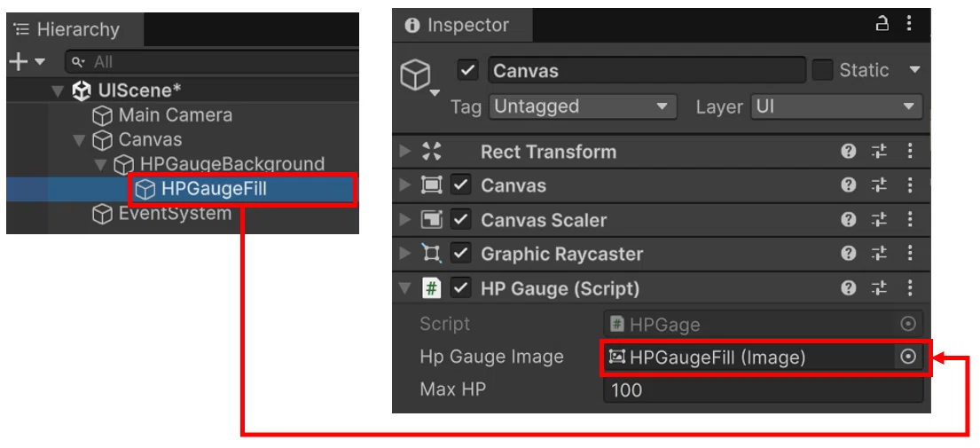
Task: Click the Inspector lock icon
Action: [882, 25]
